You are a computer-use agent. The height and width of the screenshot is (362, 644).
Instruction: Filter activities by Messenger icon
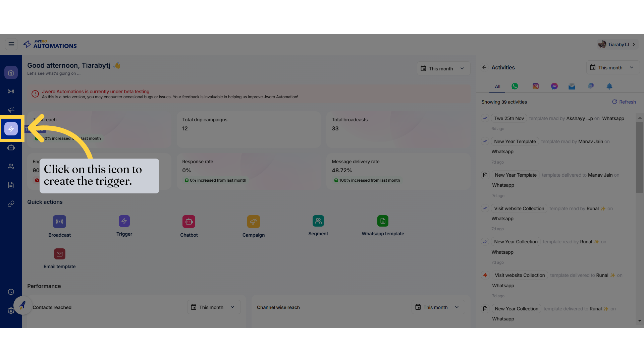coord(554,86)
